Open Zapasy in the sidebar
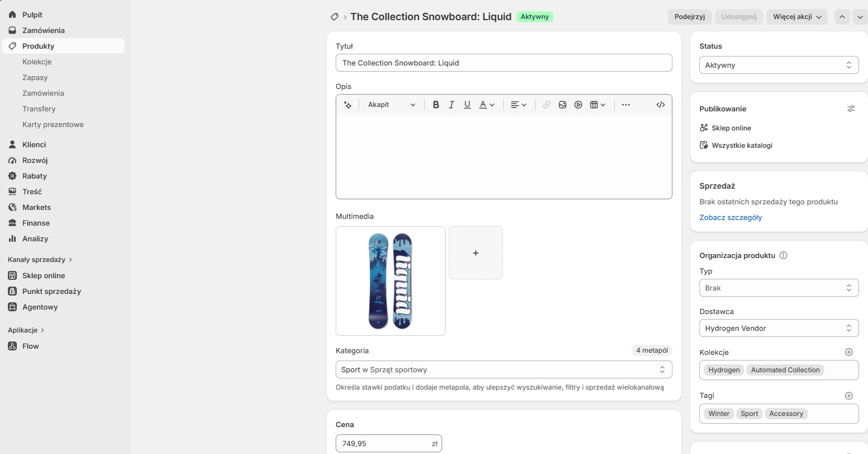Viewport: 868px width, 454px height. [x=35, y=77]
